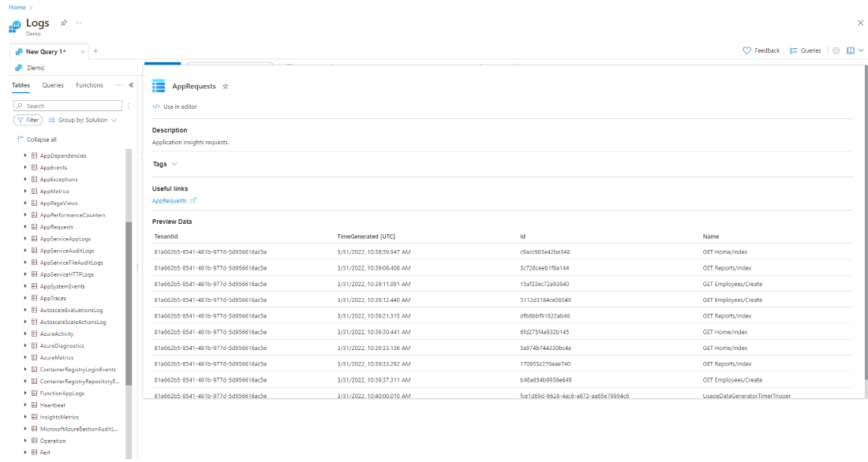Click Use in editor link

(x=180, y=106)
